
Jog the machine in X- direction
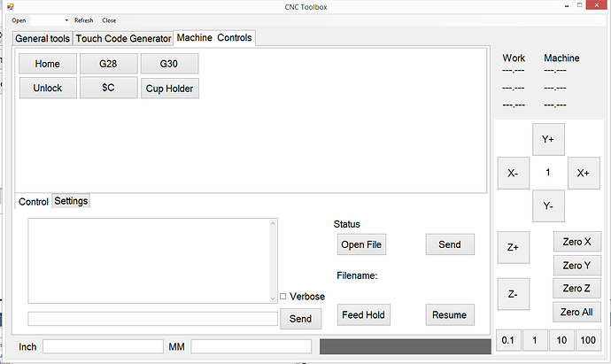[513, 174]
